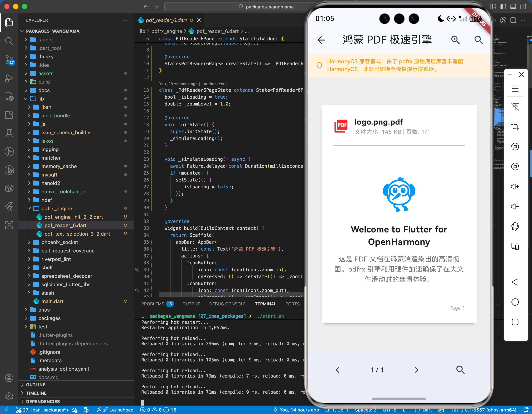Viewport: 532px width, 414px height.
Task: Toggle the primary side bar layout button
Action: [x=503, y=7]
